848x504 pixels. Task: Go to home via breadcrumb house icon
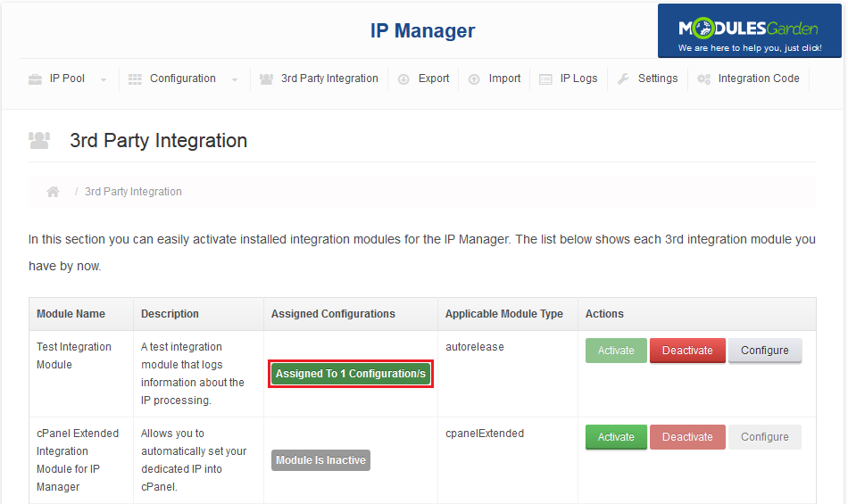(53, 192)
